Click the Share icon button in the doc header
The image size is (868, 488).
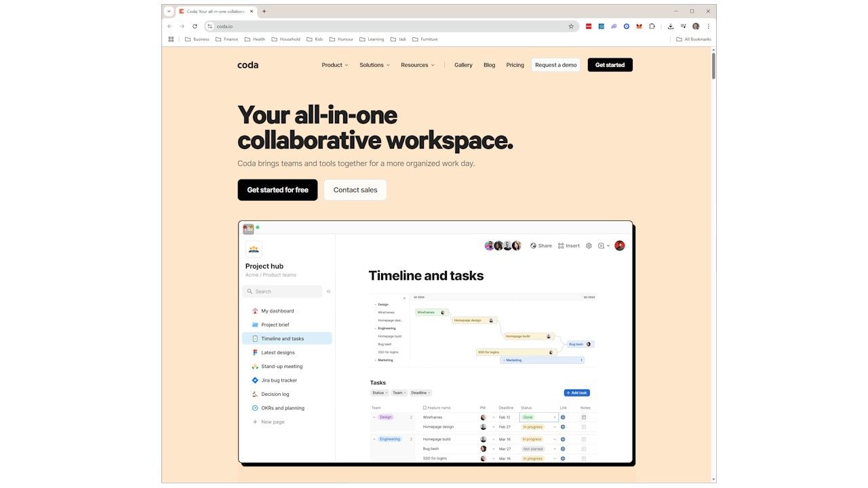pyautogui.click(x=541, y=245)
